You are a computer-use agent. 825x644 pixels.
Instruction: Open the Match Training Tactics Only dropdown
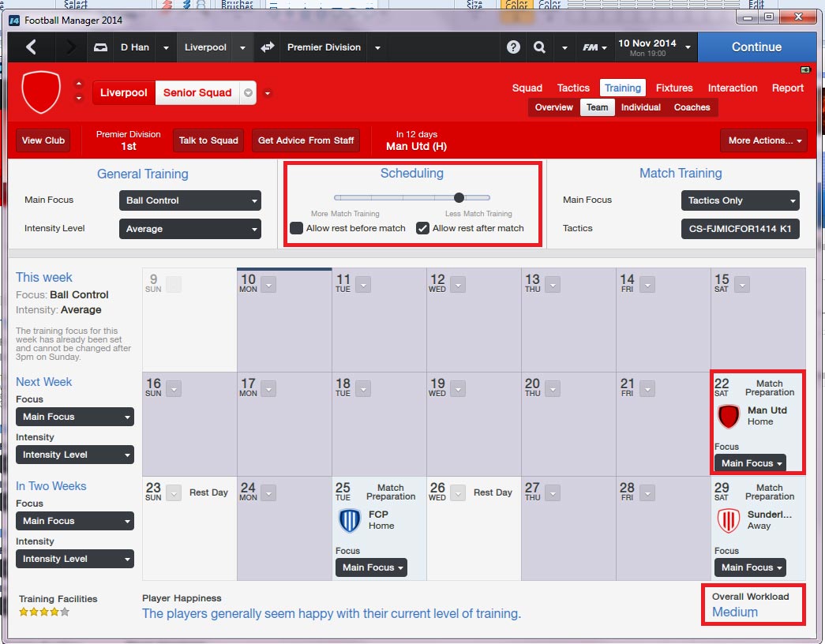tap(741, 200)
